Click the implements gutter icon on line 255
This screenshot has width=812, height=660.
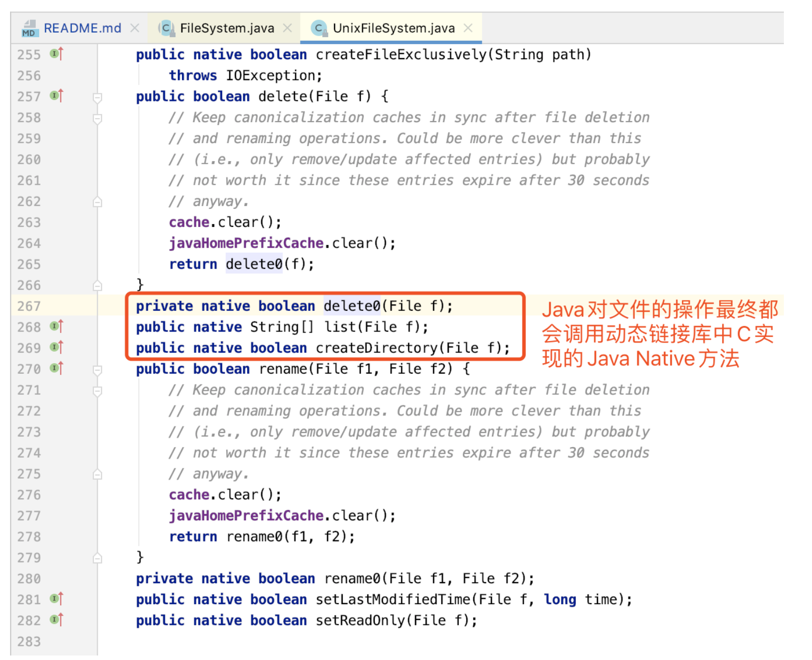point(56,54)
